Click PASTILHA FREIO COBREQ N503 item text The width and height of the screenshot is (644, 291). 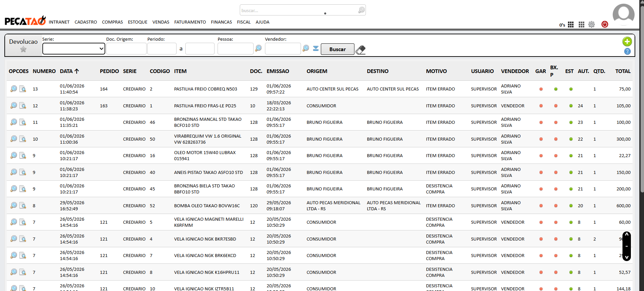pos(205,89)
